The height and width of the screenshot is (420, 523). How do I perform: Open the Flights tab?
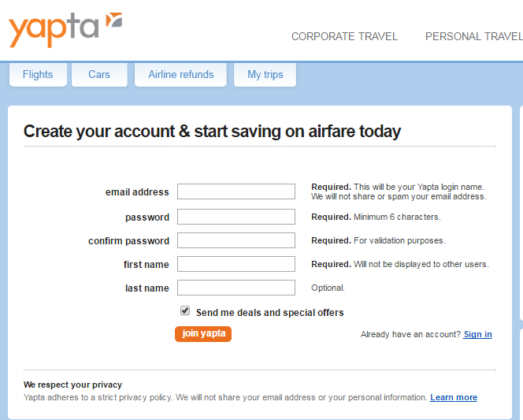tap(38, 74)
